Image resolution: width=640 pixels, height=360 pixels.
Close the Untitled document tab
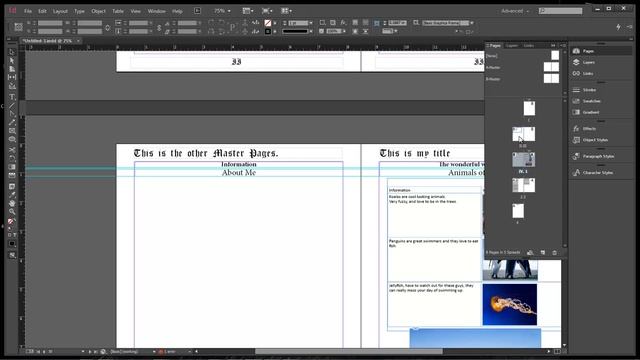pos(78,41)
